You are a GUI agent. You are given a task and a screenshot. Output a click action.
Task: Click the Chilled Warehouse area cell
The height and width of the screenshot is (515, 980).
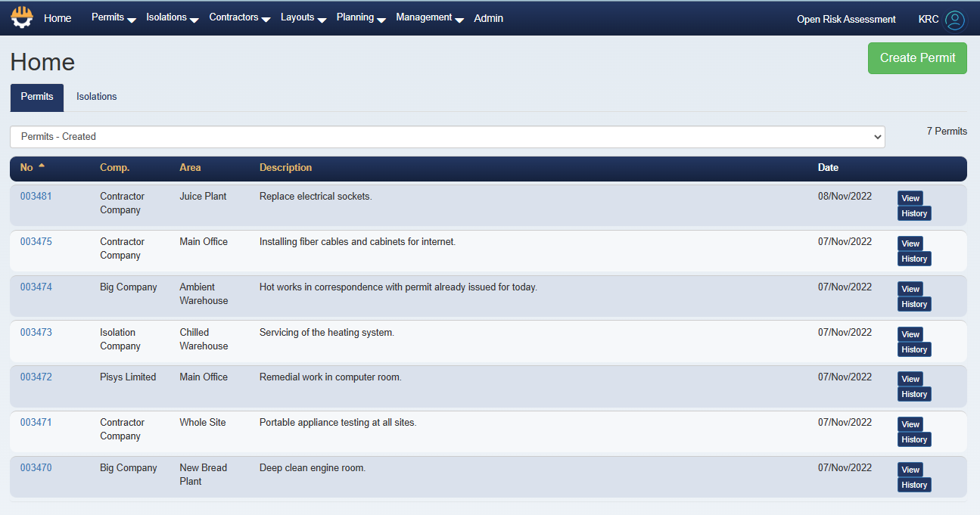[204, 340]
